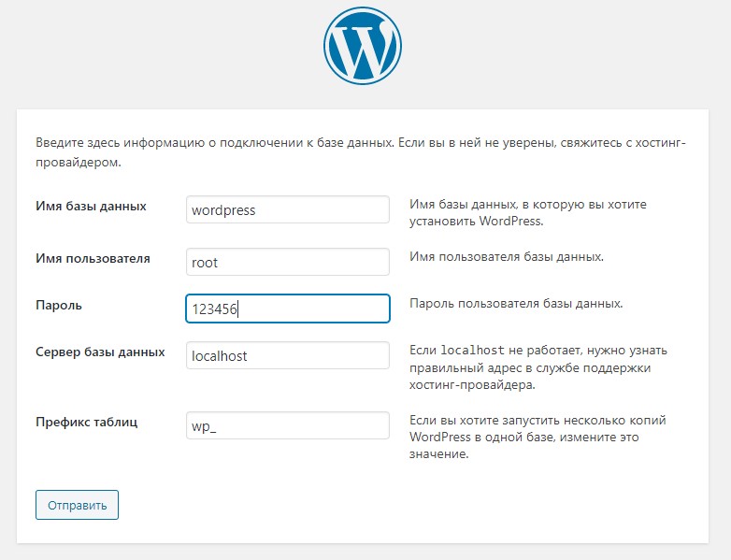Image resolution: width=731 pixels, height=560 pixels.
Task: Click the intro paragraph about database connection
Action: 360,152
